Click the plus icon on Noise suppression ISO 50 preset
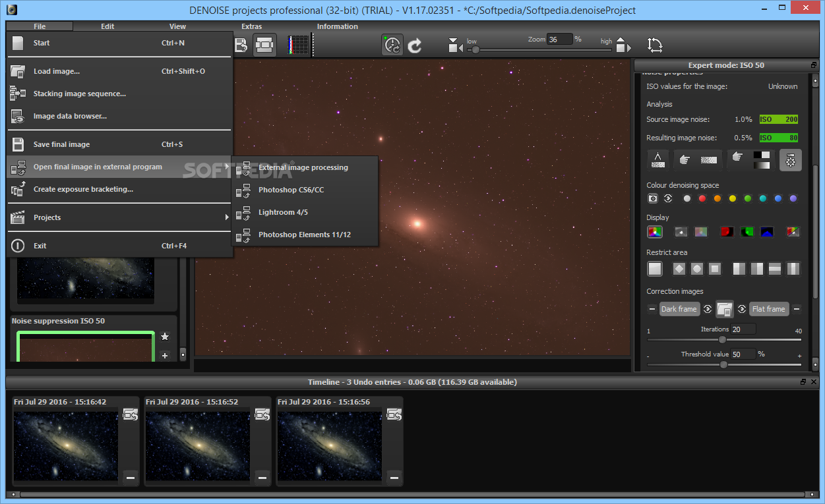 coord(165,356)
